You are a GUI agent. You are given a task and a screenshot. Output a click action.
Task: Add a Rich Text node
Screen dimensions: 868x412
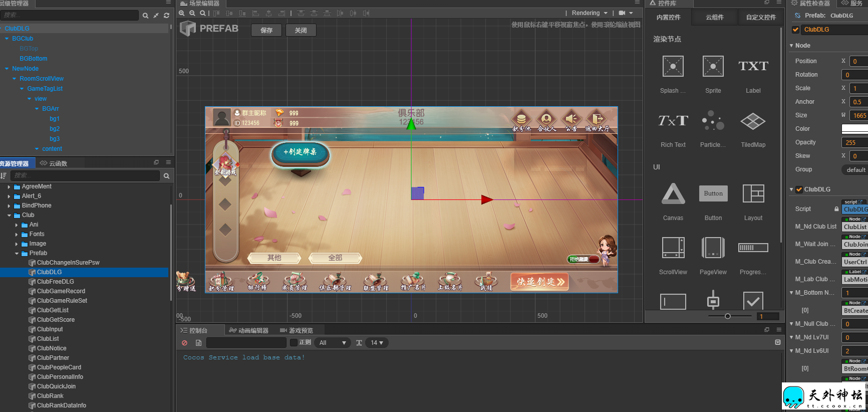point(673,120)
